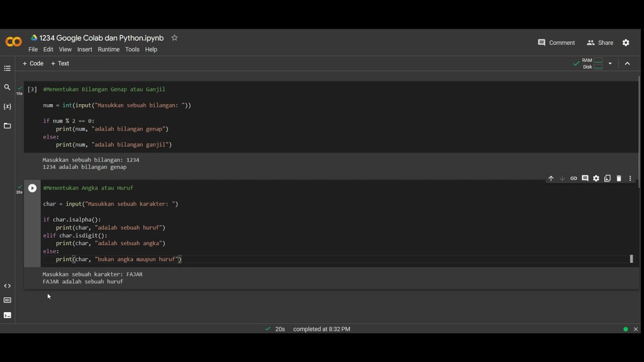Viewport: 644px width, 362px height.
Task: Star the notebook with the star icon
Action: [x=175, y=38]
